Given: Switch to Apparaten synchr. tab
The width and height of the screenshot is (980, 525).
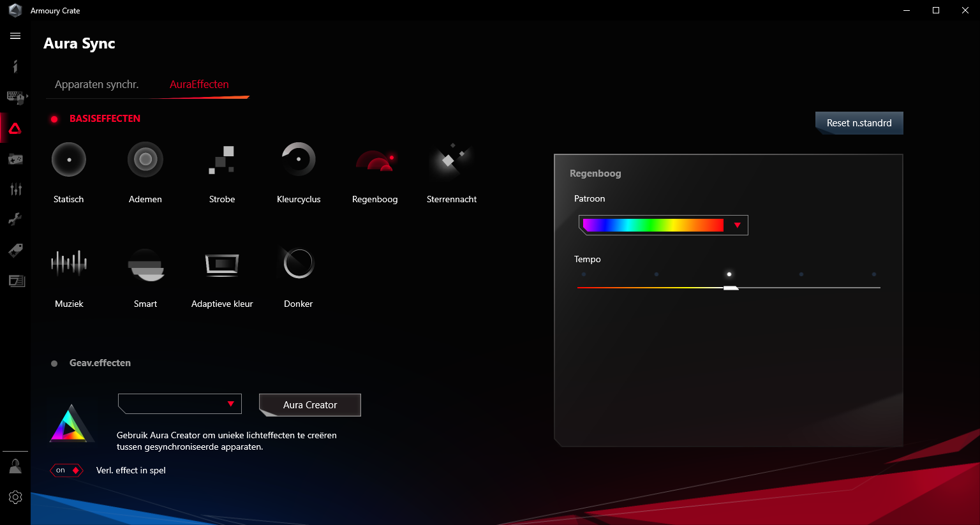Looking at the screenshot, I should pos(96,84).
